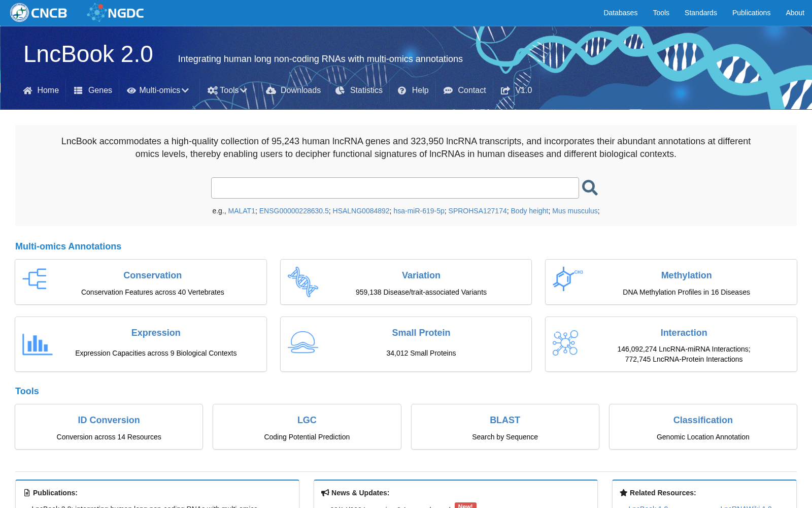Click the Variation DNA helix icon
This screenshot has width=812, height=508.
click(x=303, y=282)
